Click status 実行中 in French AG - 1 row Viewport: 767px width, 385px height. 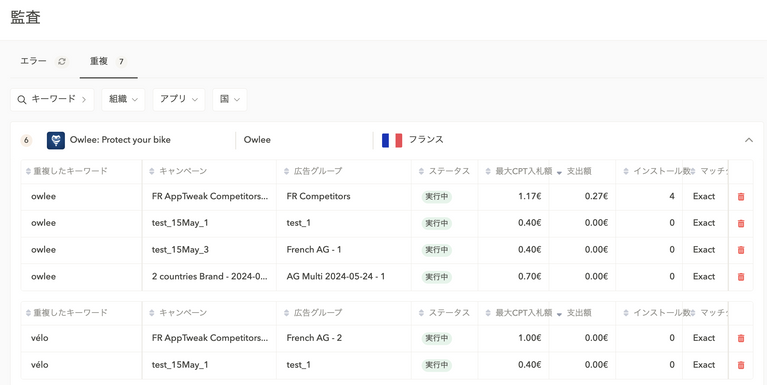click(436, 250)
